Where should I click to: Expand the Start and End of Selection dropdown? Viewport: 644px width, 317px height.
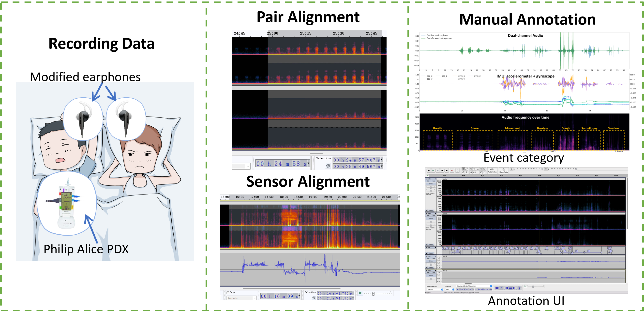(x=491, y=286)
